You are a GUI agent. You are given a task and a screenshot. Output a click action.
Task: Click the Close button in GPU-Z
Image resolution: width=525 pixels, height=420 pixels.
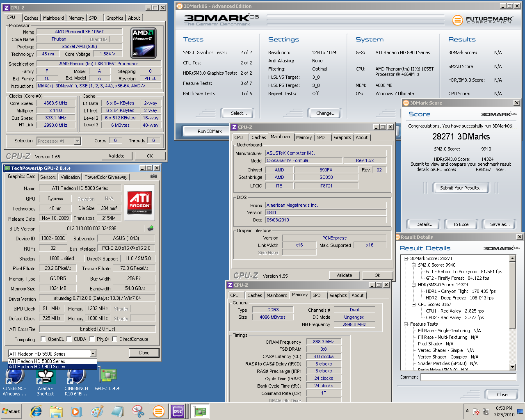click(144, 353)
